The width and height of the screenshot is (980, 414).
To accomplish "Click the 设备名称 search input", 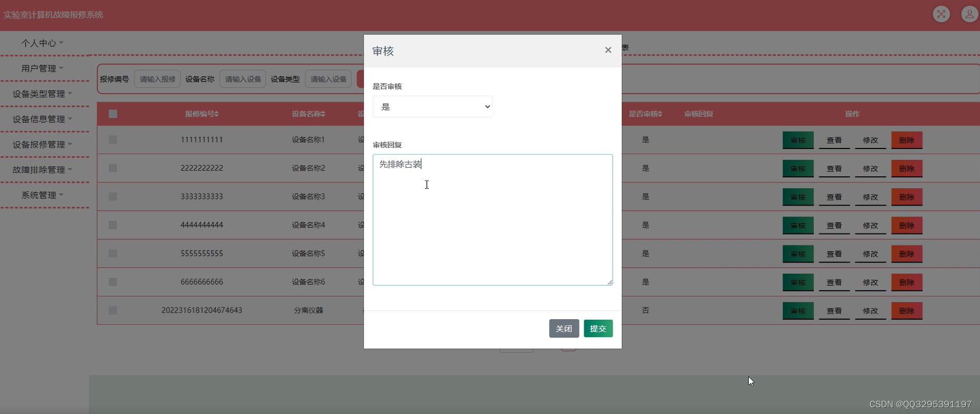I will coord(243,79).
